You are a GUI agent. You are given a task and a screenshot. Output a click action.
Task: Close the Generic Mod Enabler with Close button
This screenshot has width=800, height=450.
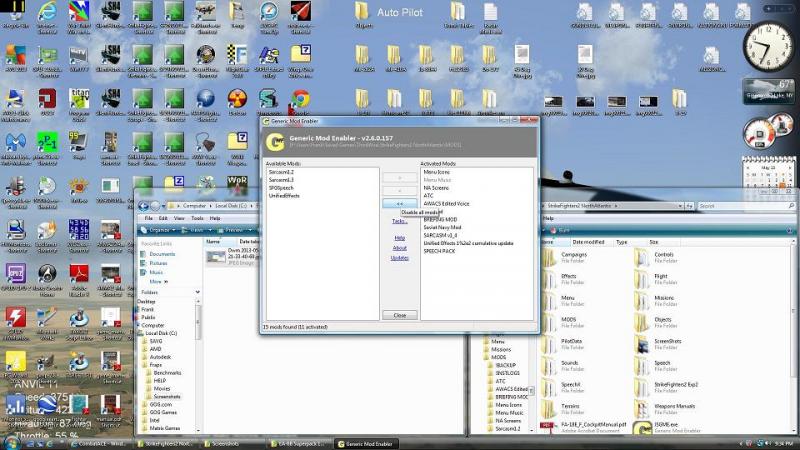click(399, 315)
